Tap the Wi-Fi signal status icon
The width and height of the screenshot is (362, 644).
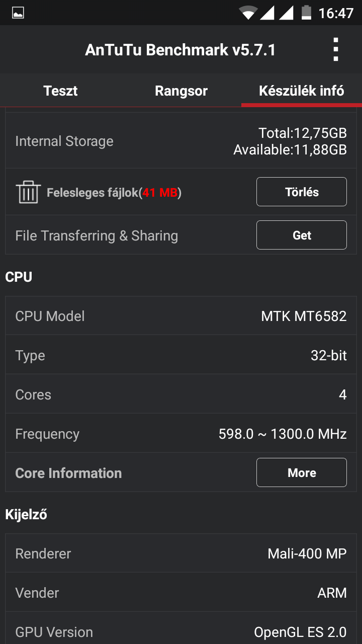pyautogui.click(x=248, y=13)
